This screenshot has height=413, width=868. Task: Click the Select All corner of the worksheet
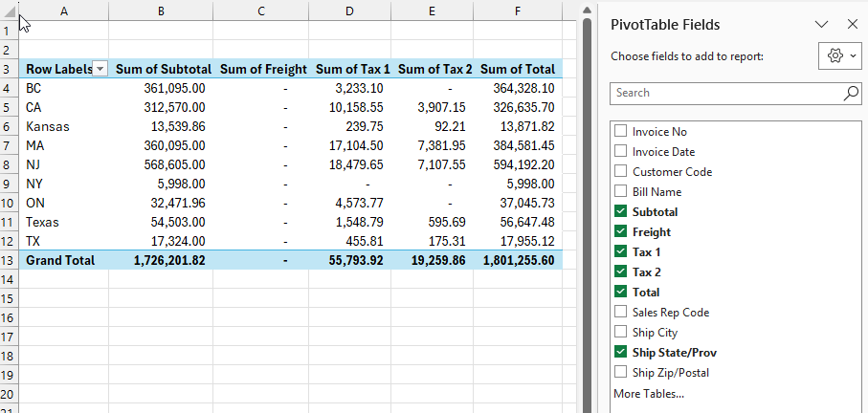point(10,10)
